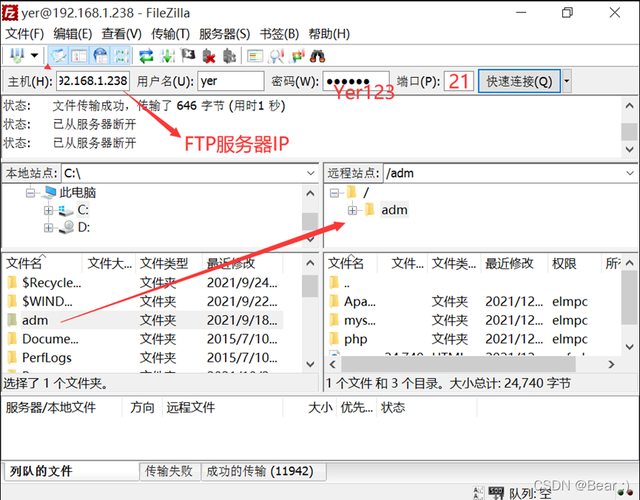Select remote adm tree folder
This screenshot has height=500, width=640.
(x=394, y=210)
